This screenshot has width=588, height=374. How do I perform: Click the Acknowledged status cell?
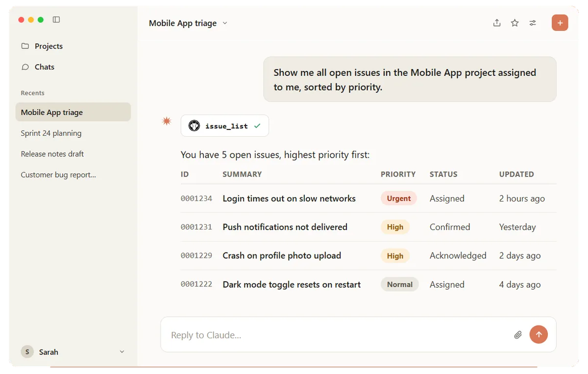(458, 255)
